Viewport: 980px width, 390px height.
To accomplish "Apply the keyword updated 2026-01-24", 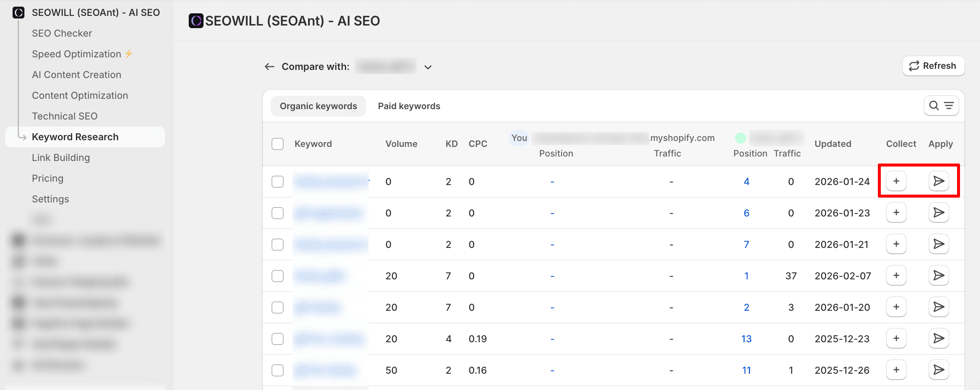I will [x=938, y=181].
